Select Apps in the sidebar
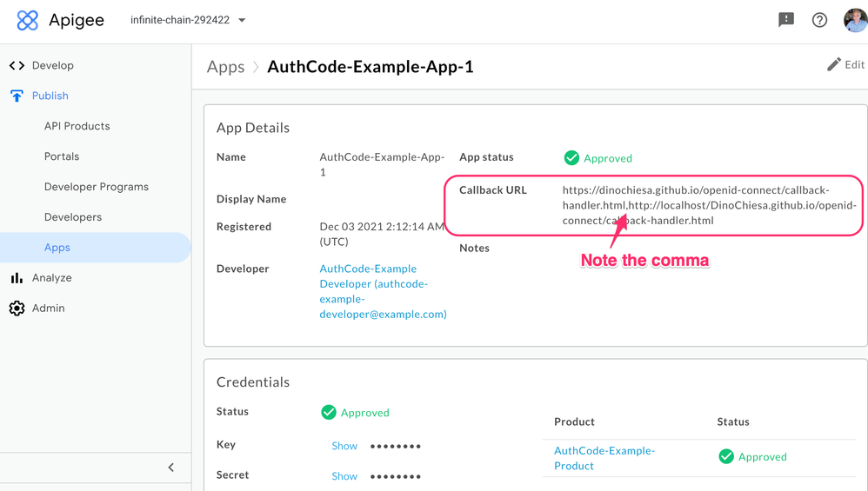The image size is (868, 491). point(95,247)
